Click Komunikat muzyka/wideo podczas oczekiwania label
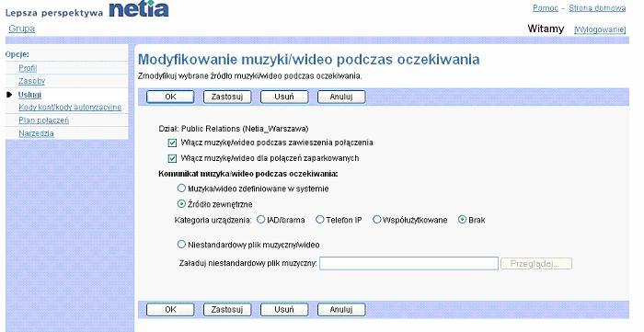Viewport: 644px width, 332px height. point(248,174)
